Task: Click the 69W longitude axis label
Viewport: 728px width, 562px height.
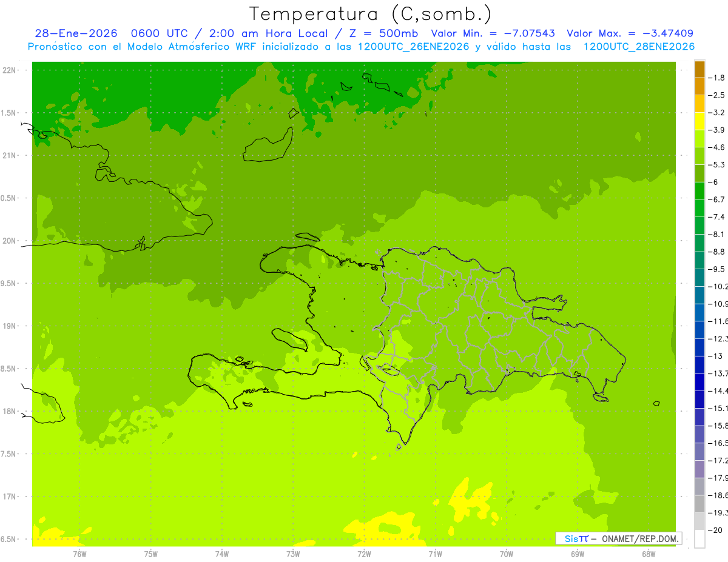Action: point(577,554)
